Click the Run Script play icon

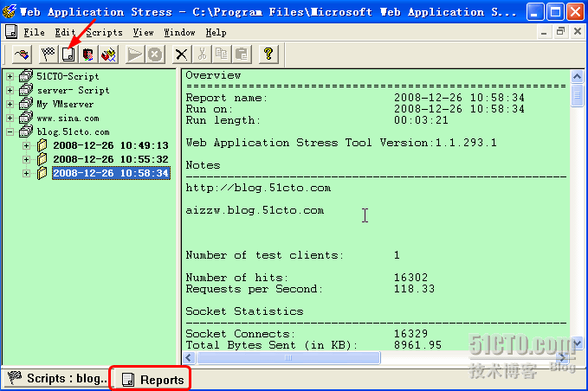click(134, 54)
